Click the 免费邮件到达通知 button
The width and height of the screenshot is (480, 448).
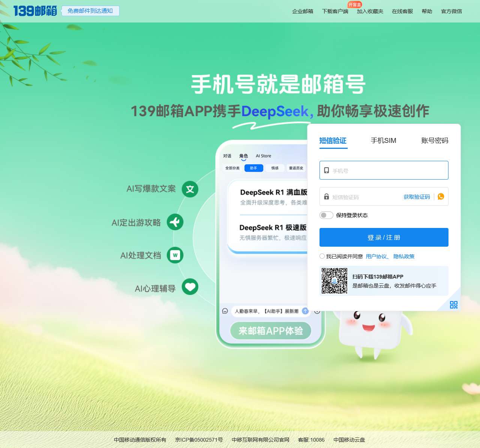click(90, 11)
